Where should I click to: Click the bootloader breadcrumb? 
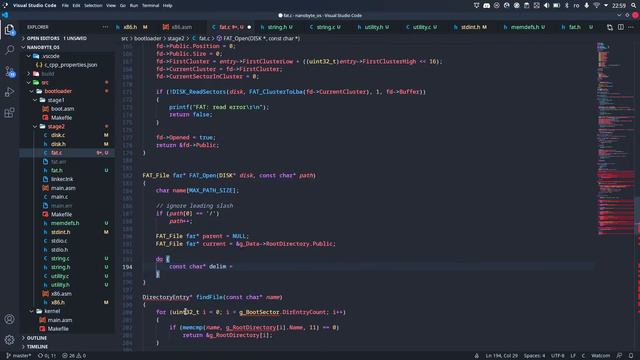tap(148, 38)
